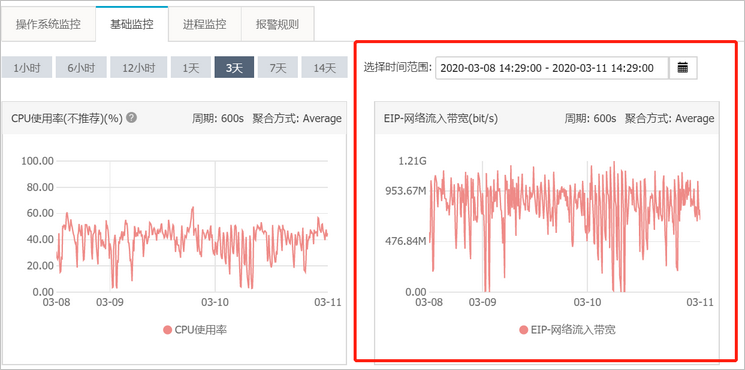The image size is (745, 370).
Task: Select the 14天 time range
Action: [325, 67]
